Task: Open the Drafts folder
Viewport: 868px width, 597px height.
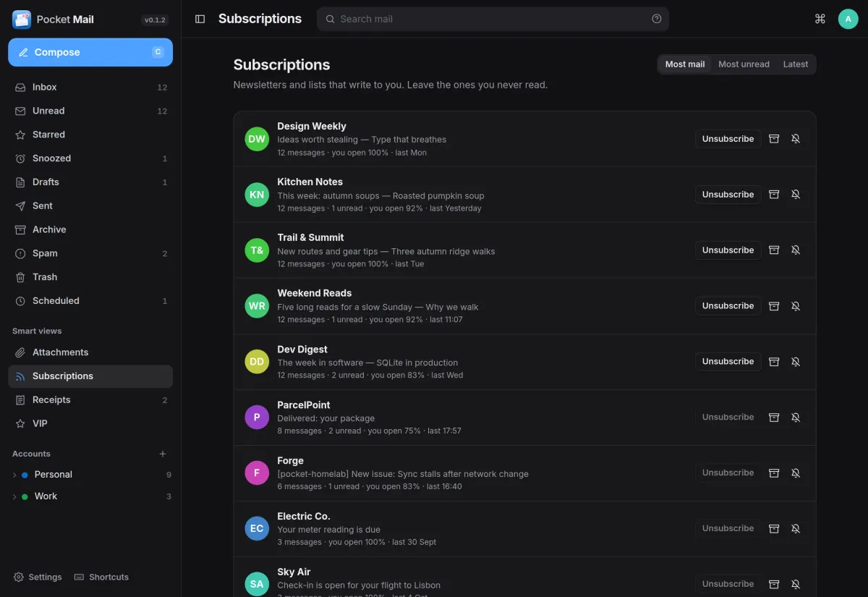Action: [x=90, y=182]
